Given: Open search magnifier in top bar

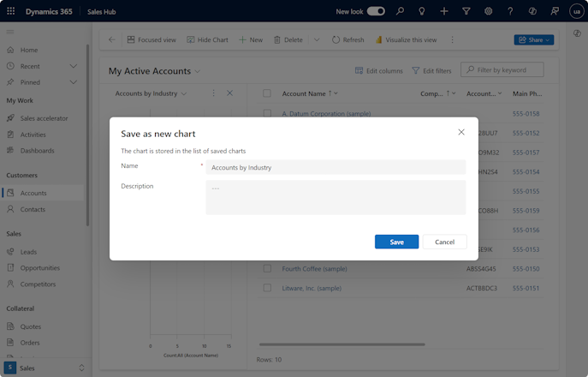Looking at the screenshot, I should (400, 11).
